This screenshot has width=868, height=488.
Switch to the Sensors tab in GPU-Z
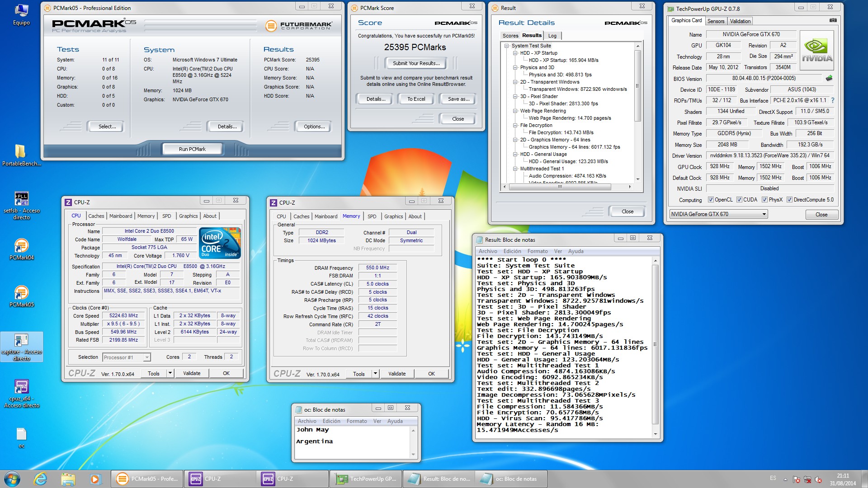click(x=716, y=21)
